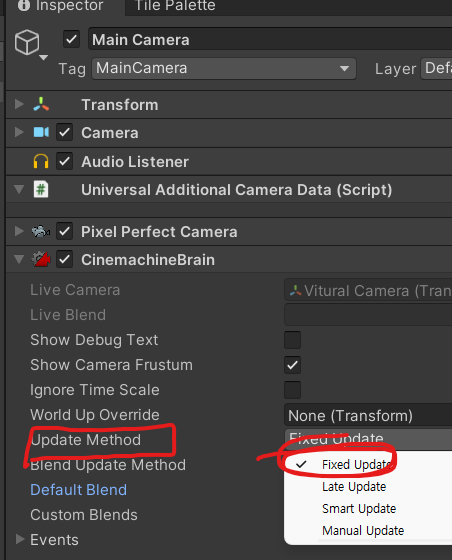
Task: Click the Pixel Perfect Camera icon
Action: 41,231
